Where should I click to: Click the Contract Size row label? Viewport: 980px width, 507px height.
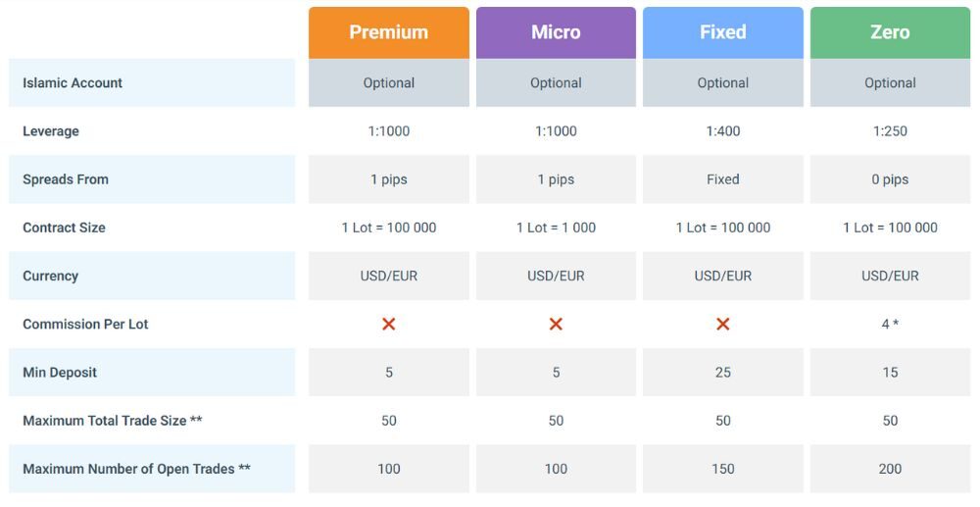click(64, 228)
